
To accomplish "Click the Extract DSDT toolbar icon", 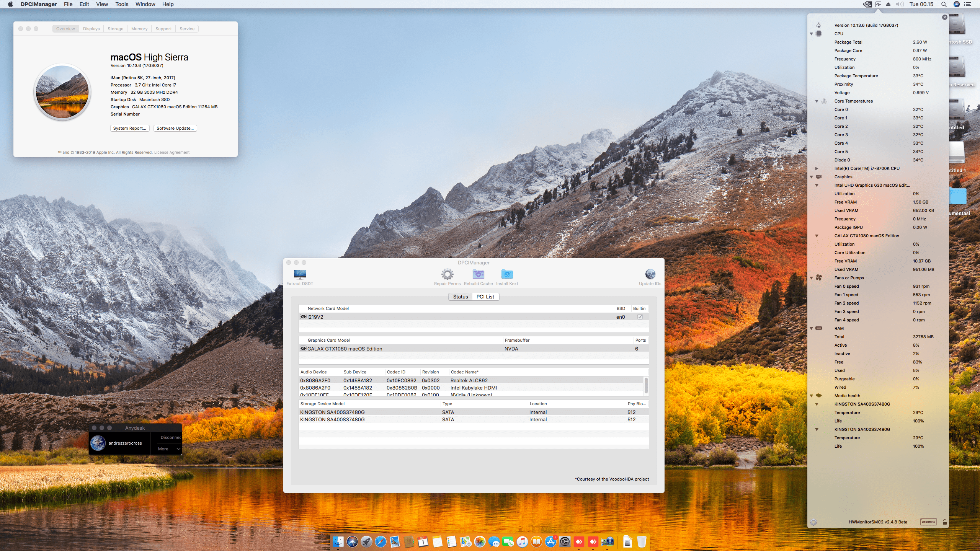I will 300,274.
